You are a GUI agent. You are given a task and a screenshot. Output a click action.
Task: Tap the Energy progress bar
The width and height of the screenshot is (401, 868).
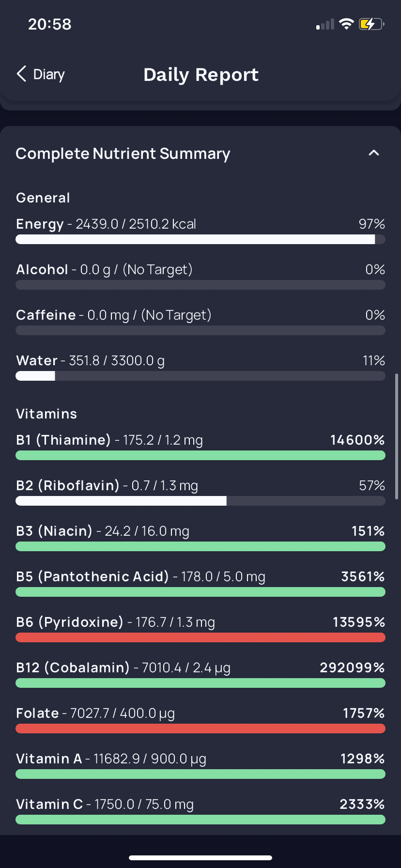tap(200, 239)
